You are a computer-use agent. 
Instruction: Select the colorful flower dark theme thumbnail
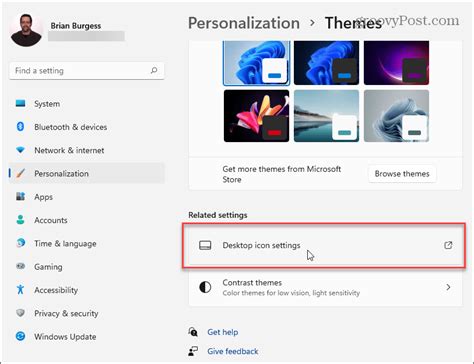(x=256, y=116)
